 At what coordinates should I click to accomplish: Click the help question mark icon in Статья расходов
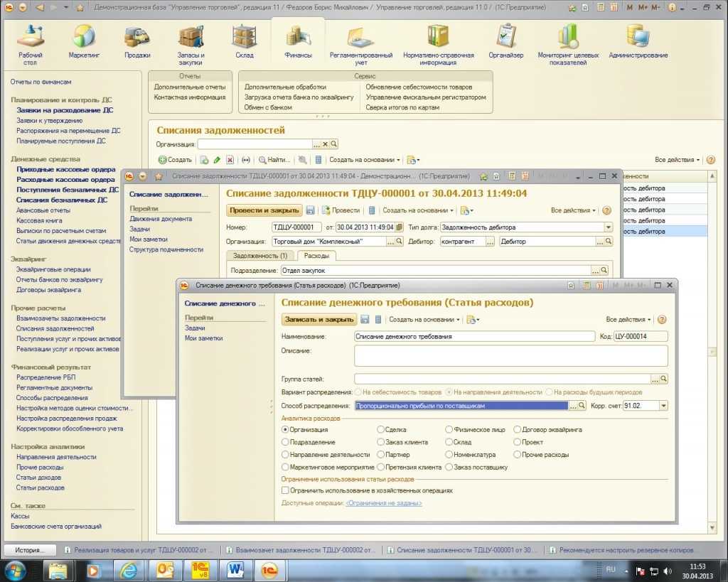[662, 320]
